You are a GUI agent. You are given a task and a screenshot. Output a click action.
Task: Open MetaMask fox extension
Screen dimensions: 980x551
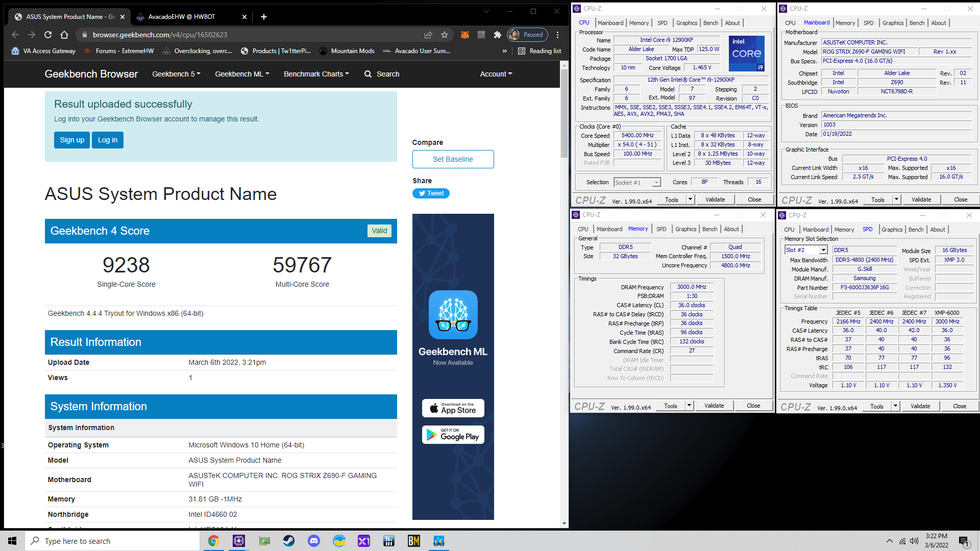coord(465,35)
